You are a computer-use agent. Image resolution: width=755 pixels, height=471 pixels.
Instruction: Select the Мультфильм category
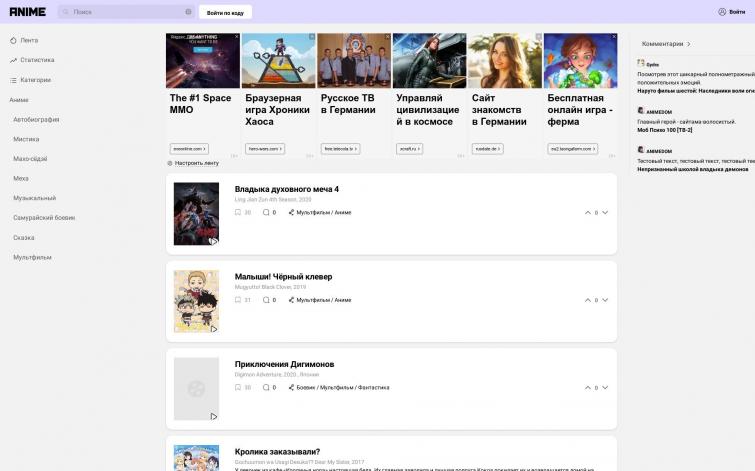[x=32, y=258]
